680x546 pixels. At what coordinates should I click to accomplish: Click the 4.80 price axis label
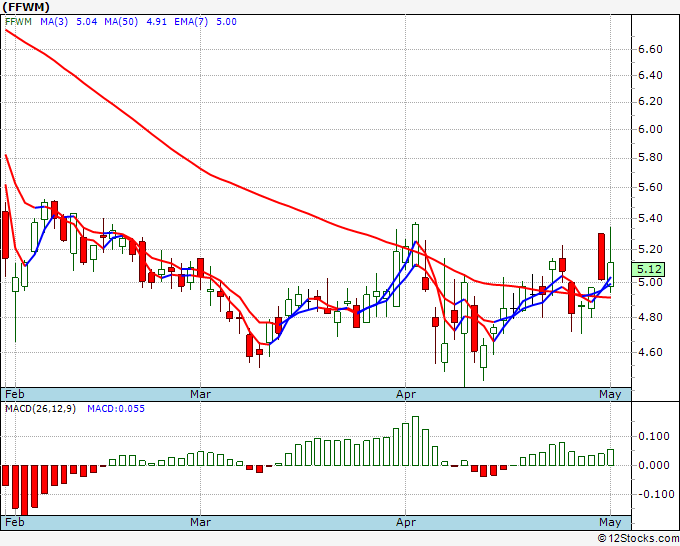651,317
